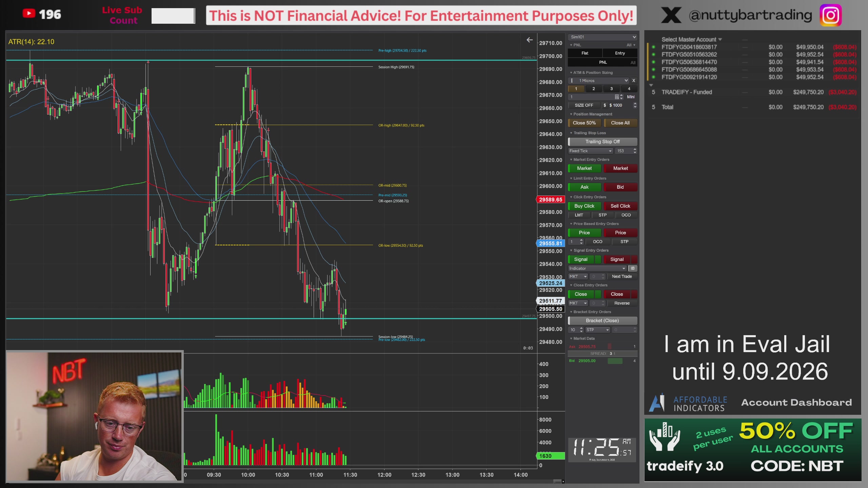The height and width of the screenshot is (488, 868).
Task: Open the X (Twitter) logo
Action: click(671, 15)
